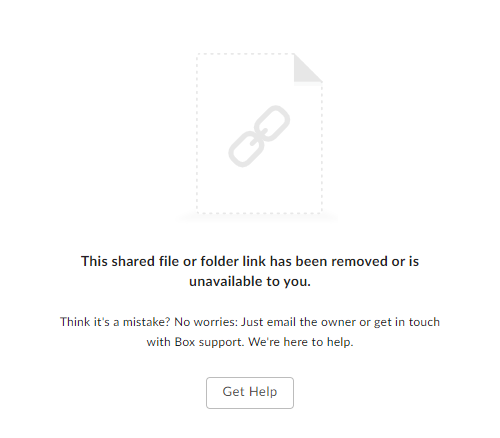Click the folded corner of the file illustration

coord(307,68)
